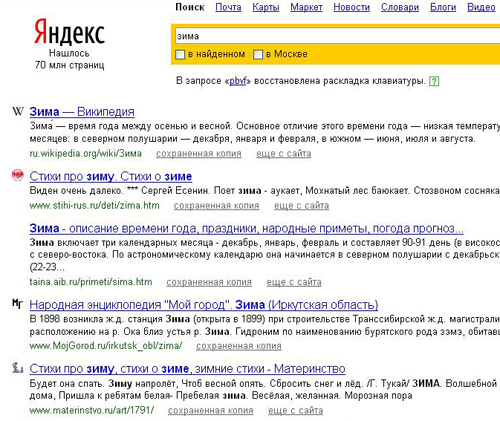The image size is (500, 421).
Task: Open Видео search tab
Action: tap(481, 7)
